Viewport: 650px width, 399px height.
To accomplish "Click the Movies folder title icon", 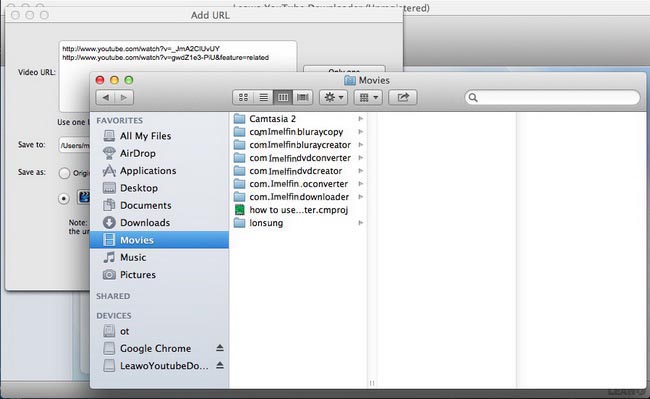I will point(350,80).
